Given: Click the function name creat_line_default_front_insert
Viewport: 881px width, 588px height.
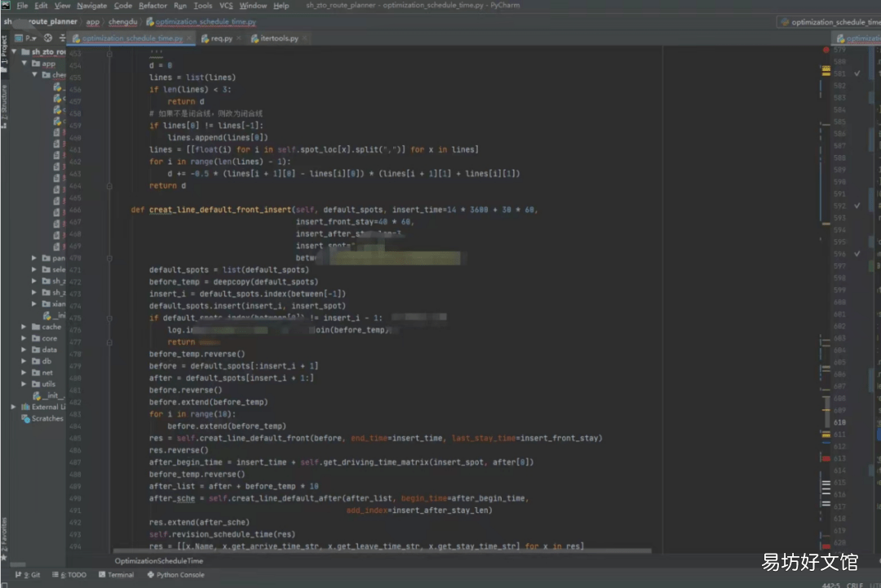Looking at the screenshot, I should 220,210.
